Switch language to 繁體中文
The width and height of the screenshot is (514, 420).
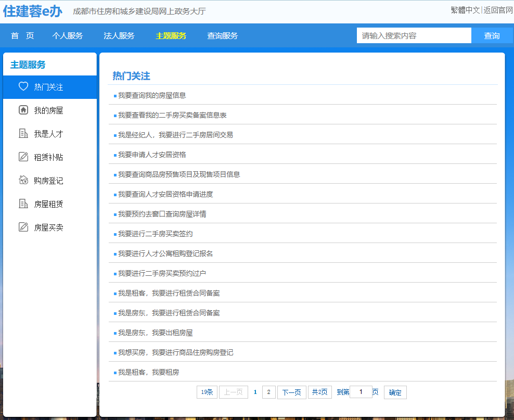click(465, 10)
